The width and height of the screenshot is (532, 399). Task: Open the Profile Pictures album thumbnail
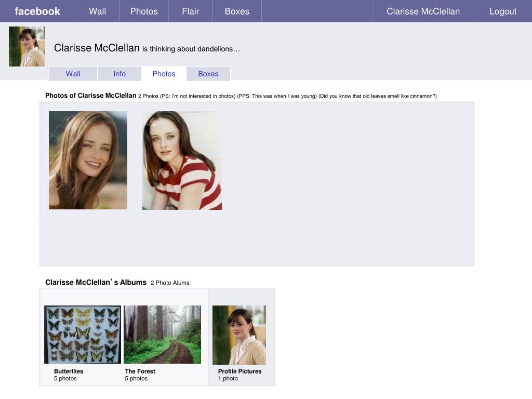(x=239, y=335)
